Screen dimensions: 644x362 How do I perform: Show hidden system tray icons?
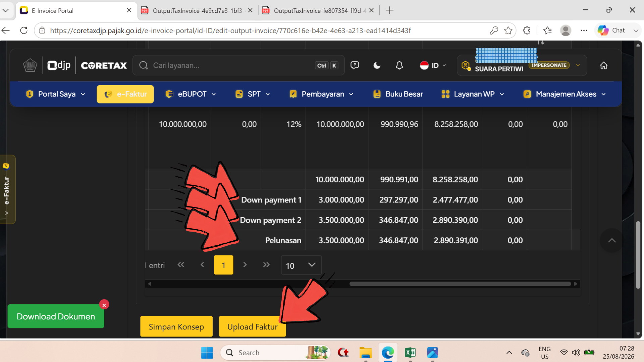click(509, 353)
